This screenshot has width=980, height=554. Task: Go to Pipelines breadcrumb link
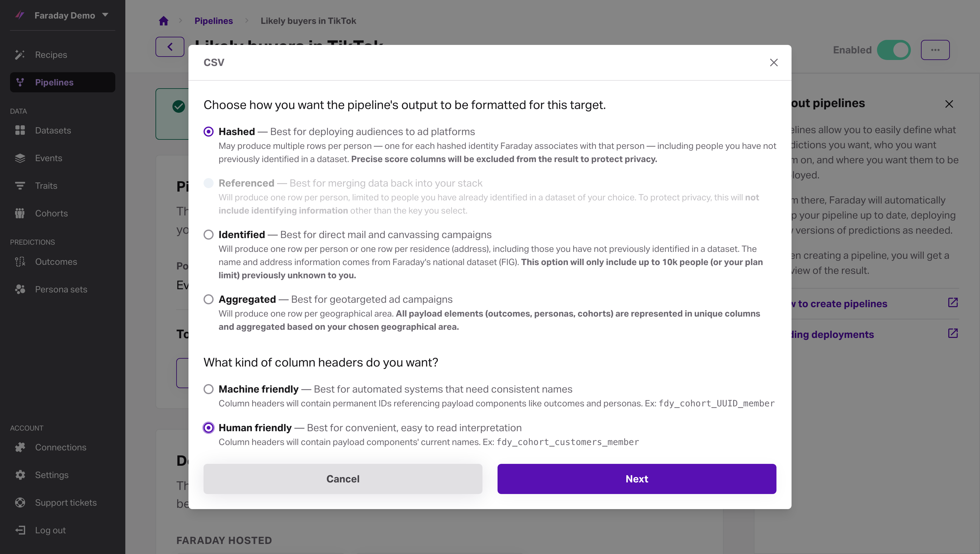click(213, 21)
